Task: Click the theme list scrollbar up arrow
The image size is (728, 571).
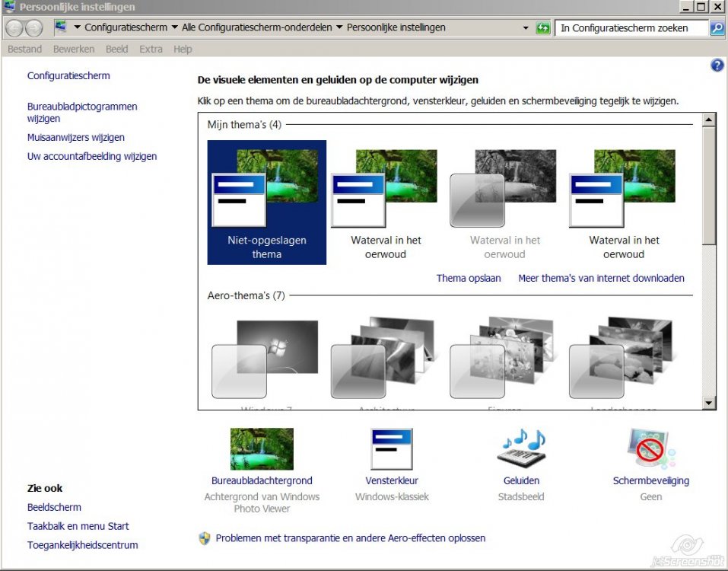Action: (x=708, y=120)
